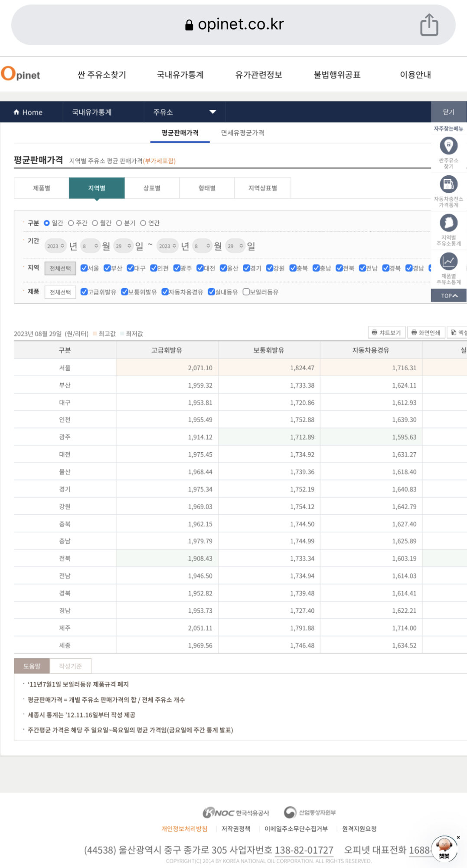Image resolution: width=467 pixels, height=868 pixels.
Task: Click the 화면인쇄 button
Action: (426, 332)
